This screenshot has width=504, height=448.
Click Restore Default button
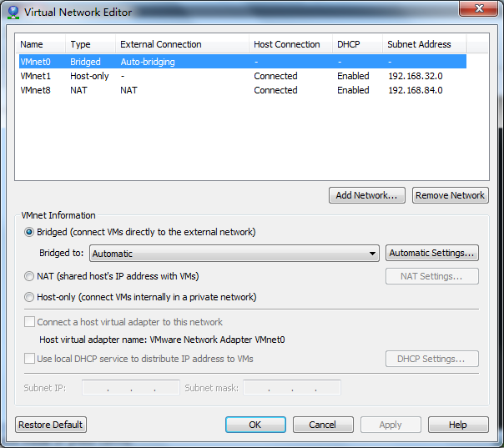pos(51,425)
